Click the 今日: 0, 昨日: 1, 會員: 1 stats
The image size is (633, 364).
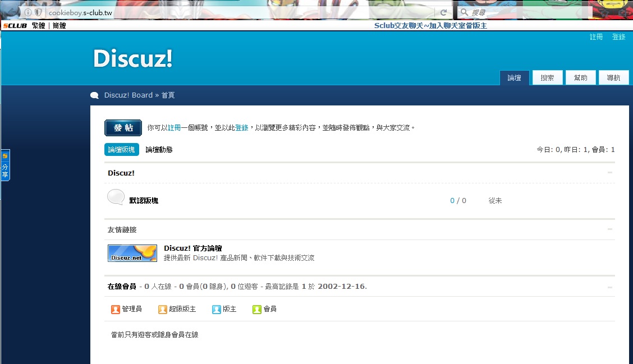click(x=576, y=150)
